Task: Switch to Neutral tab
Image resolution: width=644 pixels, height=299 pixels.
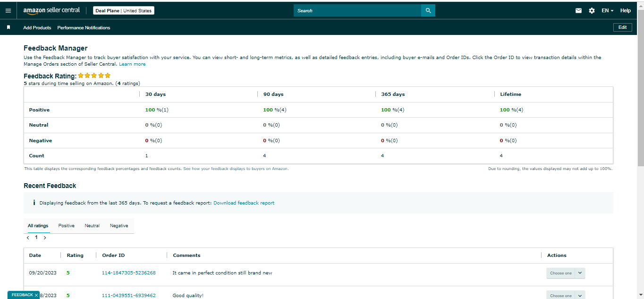Action: pyautogui.click(x=92, y=226)
